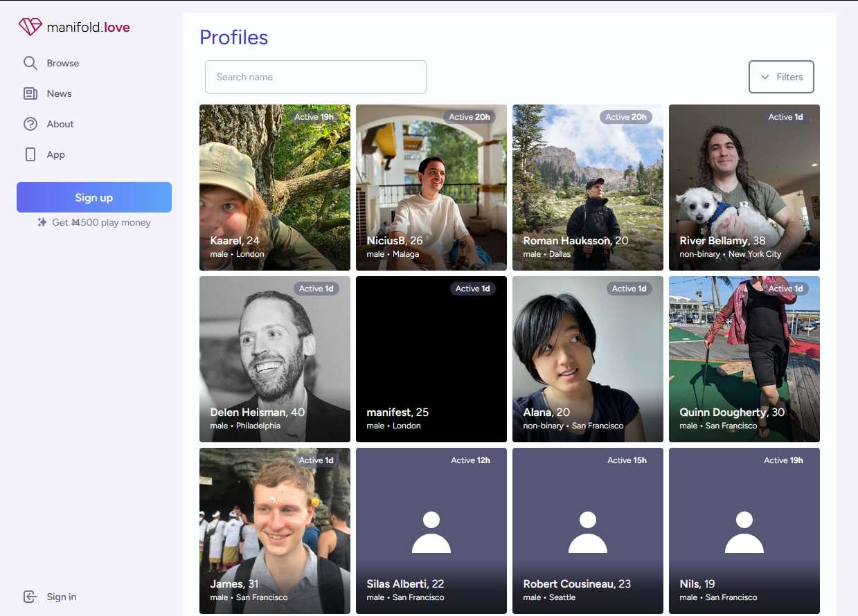Click the name 'manifest, 25'

[x=397, y=413]
